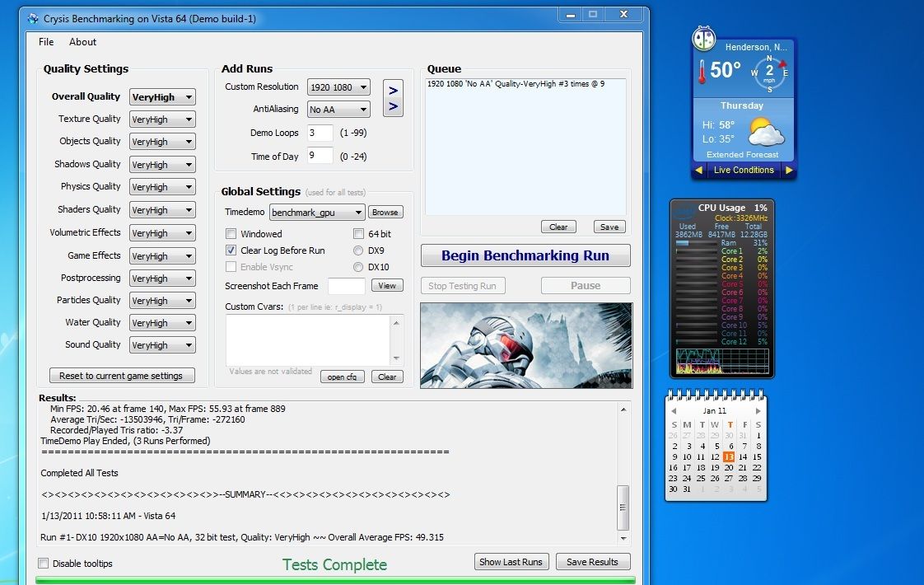Image resolution: width=924 pixels, height=585 pixels.
Task: Open the File menu
Action: click(46, 42)
